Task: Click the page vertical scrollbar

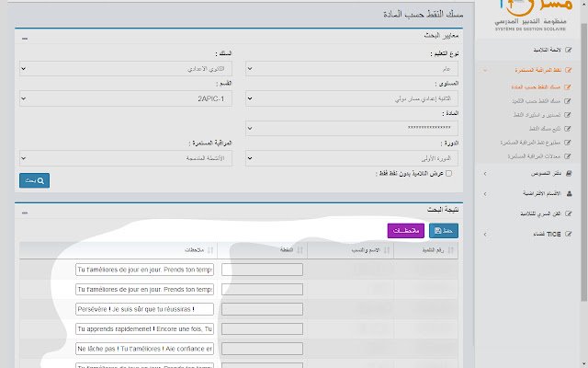Action: [584, 162]
